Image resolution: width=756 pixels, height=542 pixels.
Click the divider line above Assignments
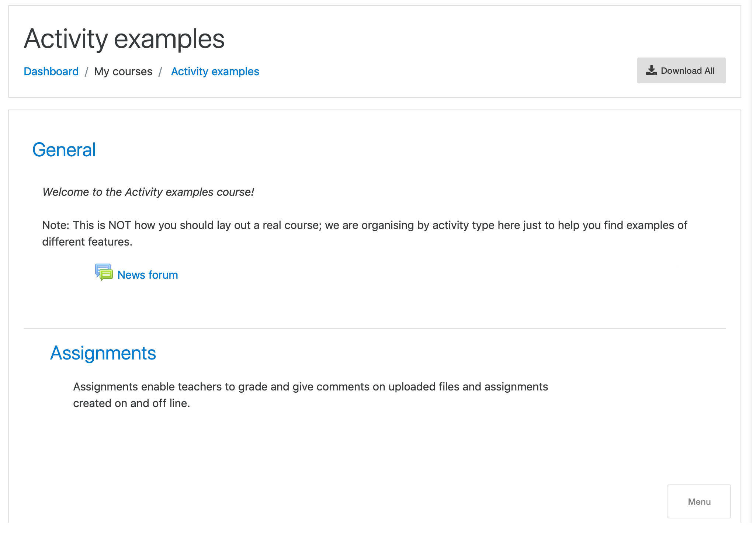[375, 329]
